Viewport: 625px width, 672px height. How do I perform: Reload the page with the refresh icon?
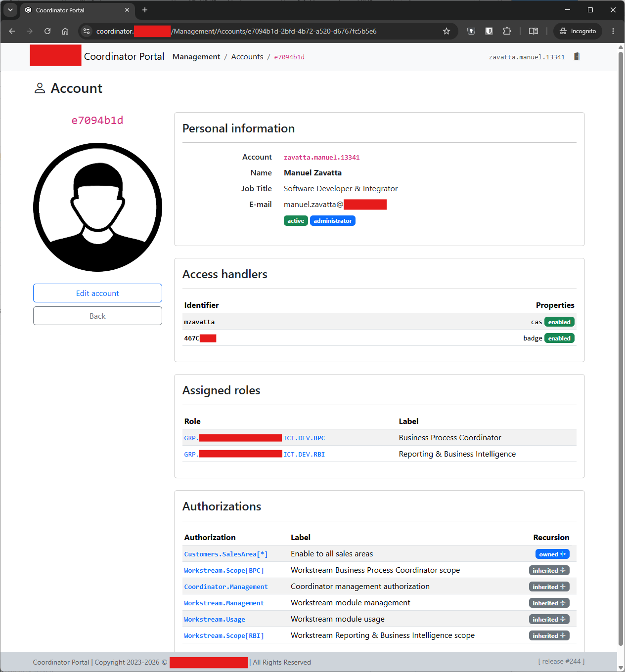tap(47, 31)
